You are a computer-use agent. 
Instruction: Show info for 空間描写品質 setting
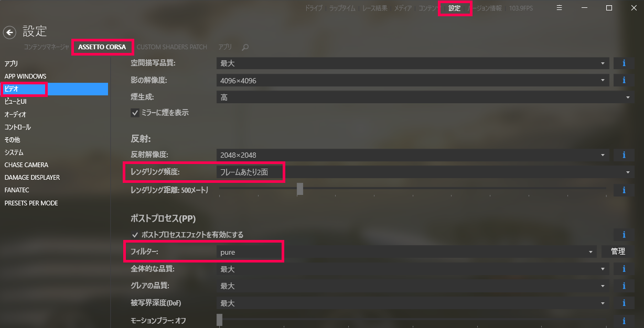click(x=624, y=63)
